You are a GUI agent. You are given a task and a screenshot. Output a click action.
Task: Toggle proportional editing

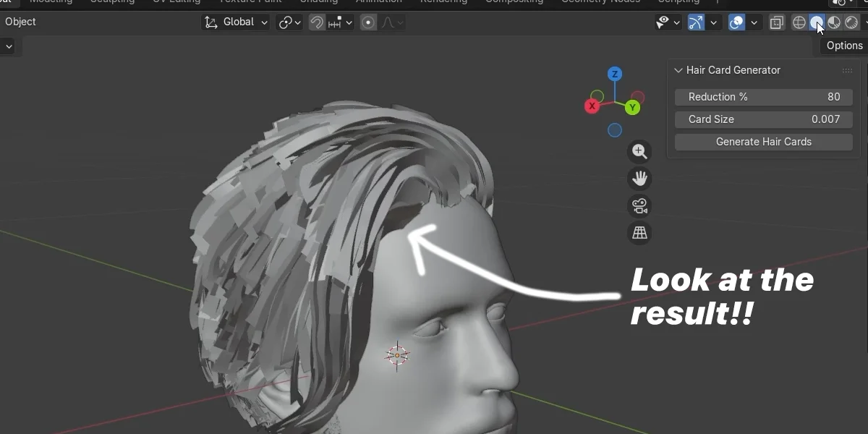click(367, 22)
